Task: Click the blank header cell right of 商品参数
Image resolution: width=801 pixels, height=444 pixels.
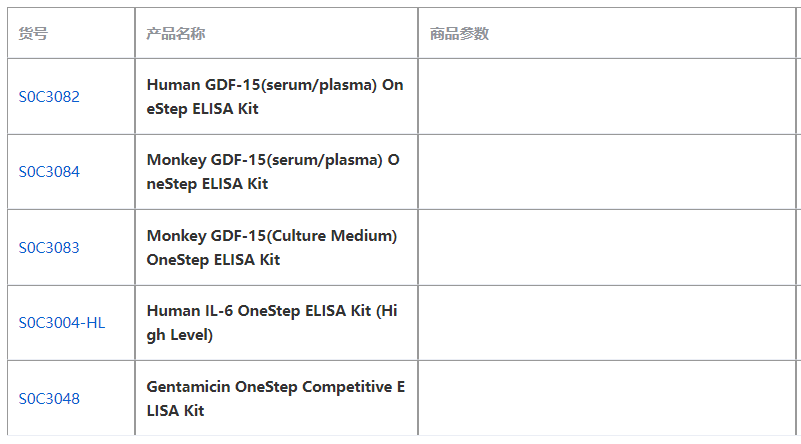Action: 798,34
